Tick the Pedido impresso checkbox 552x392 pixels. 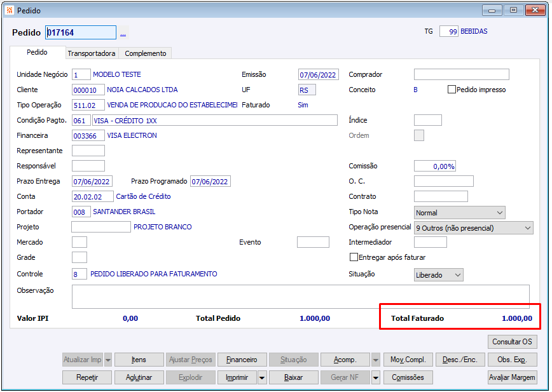(452, 90)
